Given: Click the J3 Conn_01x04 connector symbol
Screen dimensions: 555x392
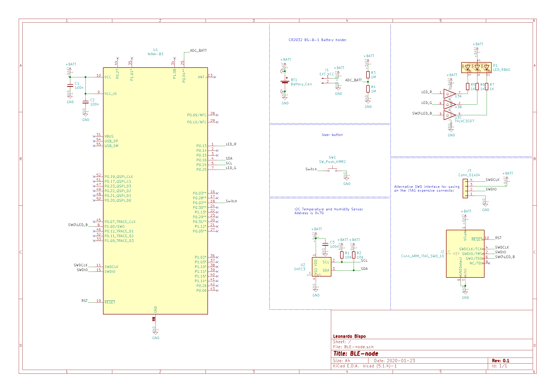Looking at the screenshot, I should pos(465,189).
